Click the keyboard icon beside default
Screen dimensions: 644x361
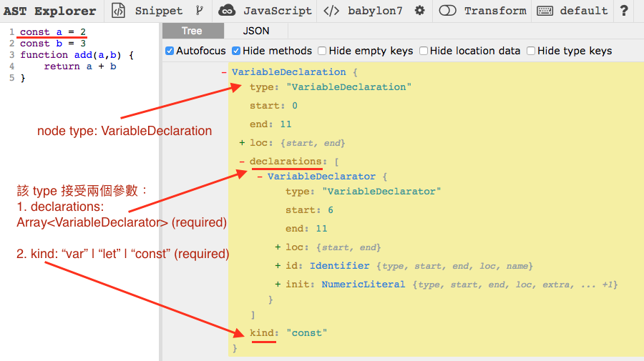pos(545,11)
